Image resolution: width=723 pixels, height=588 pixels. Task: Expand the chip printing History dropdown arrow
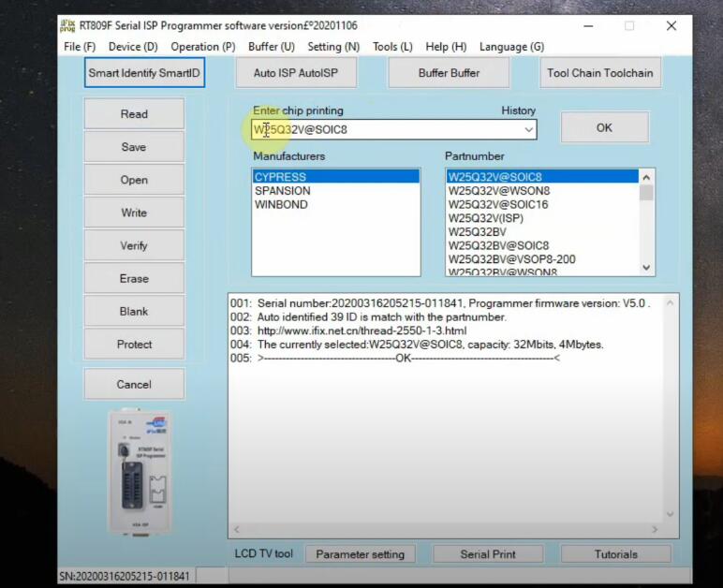click(528, 130)
